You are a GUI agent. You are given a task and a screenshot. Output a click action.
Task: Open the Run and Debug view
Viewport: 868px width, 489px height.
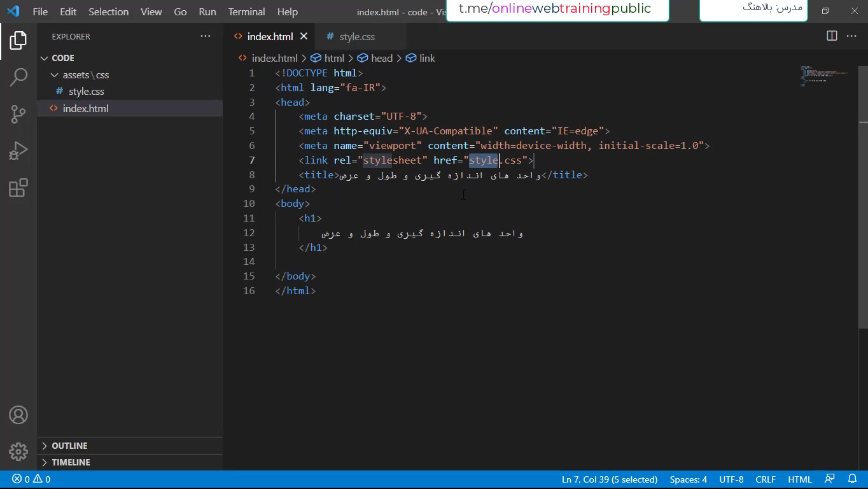point(18,151)
